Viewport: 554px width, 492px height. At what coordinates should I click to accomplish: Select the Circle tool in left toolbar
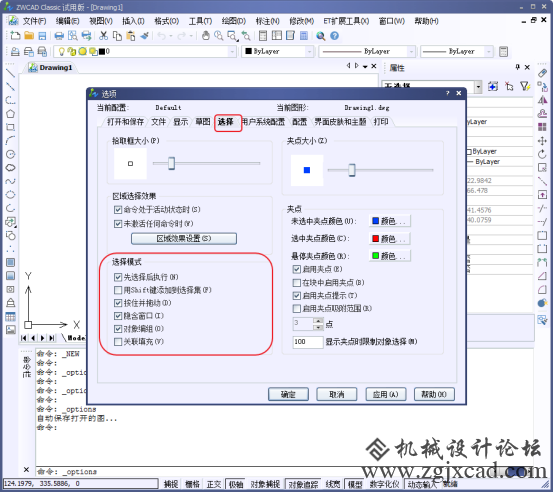(x=10, y=154)
